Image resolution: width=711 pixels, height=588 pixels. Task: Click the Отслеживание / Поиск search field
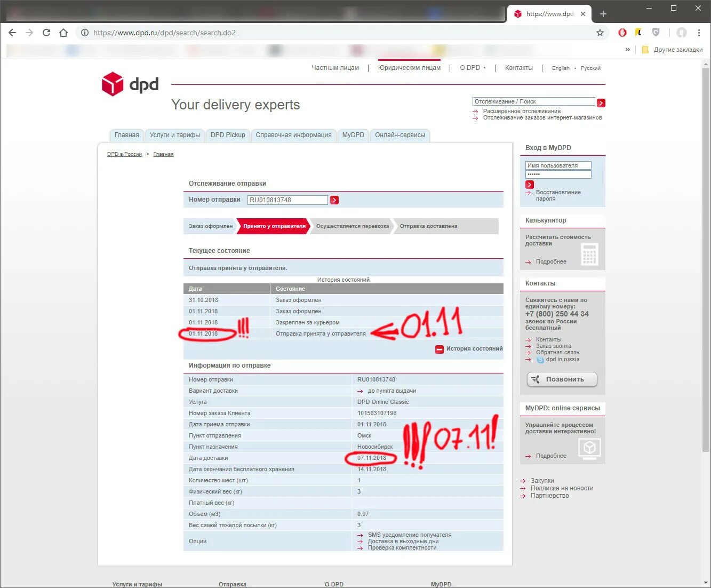point(533,101)
